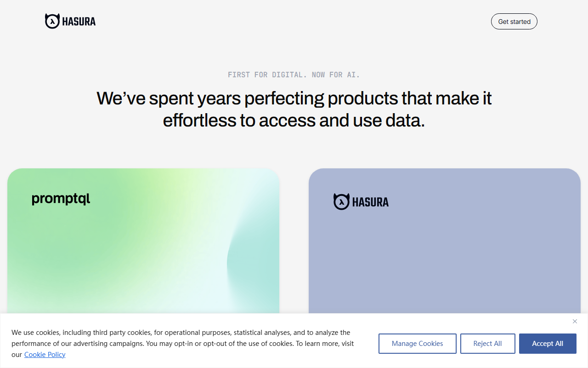Click the empty header space left of Get started
The width and height of the screenshot is (588, 368).
(294, 22)
